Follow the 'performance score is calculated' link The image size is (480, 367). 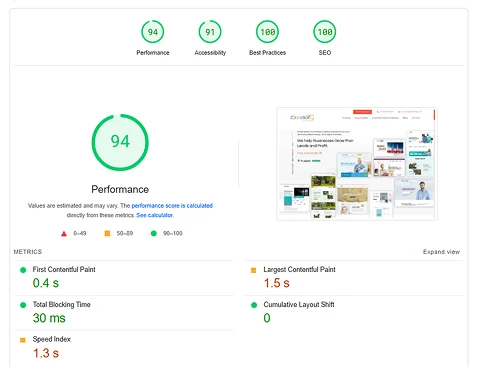coord(172,206)
